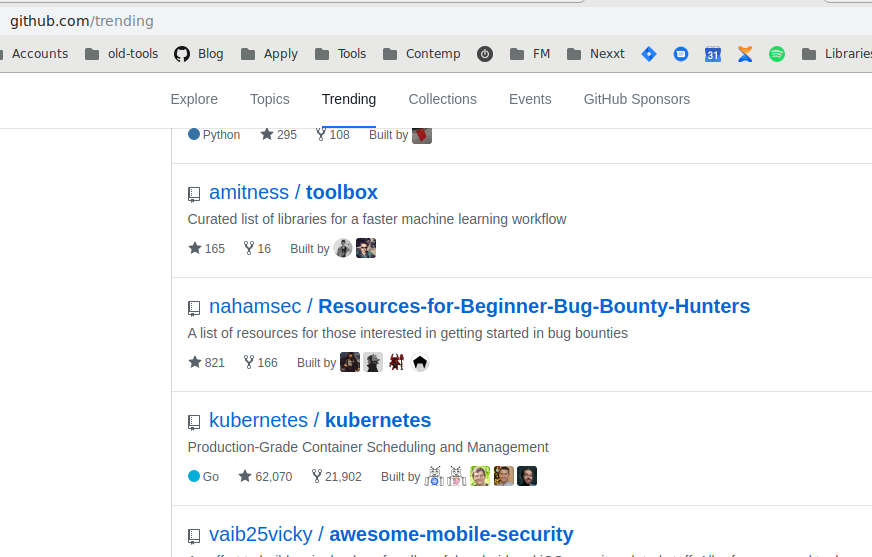This screenshot has width=872, height=557.
Task: Open the FM bookmark folder
Action: (x=530, y=54)
